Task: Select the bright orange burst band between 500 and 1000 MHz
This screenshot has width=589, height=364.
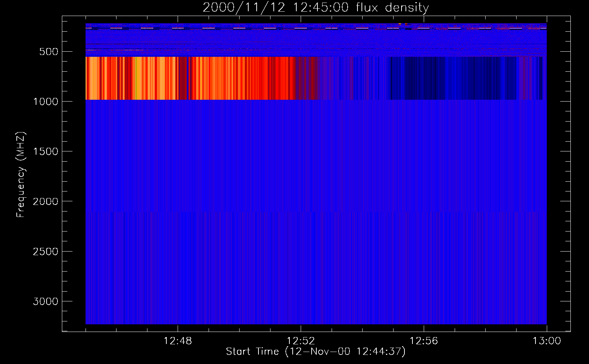Action: 190,78
